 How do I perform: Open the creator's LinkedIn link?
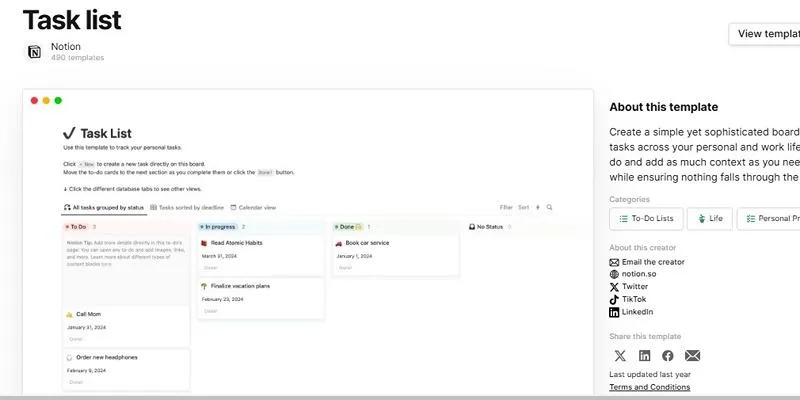click(x=637, y=312)
